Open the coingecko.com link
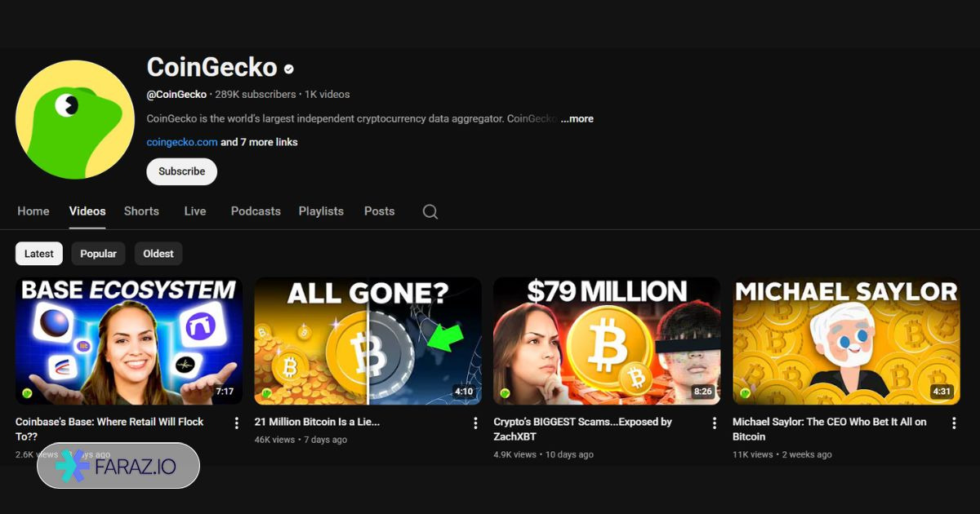 pos(181,142)
